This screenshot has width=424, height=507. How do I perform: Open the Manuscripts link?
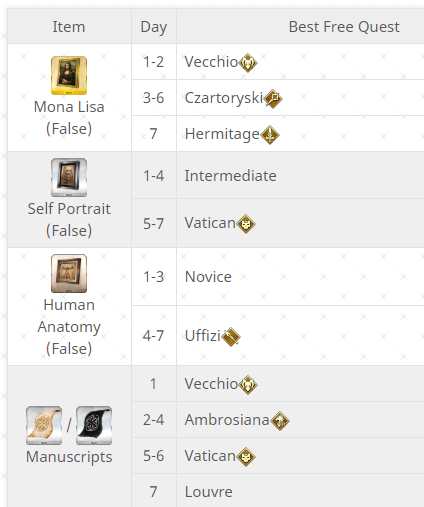tap(69, 457)
